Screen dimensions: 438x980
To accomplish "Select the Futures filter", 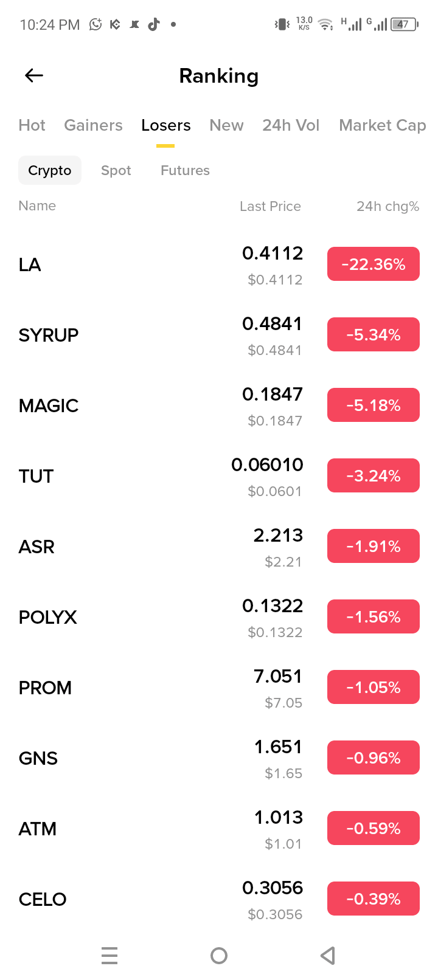I will [x=185, y=170].
